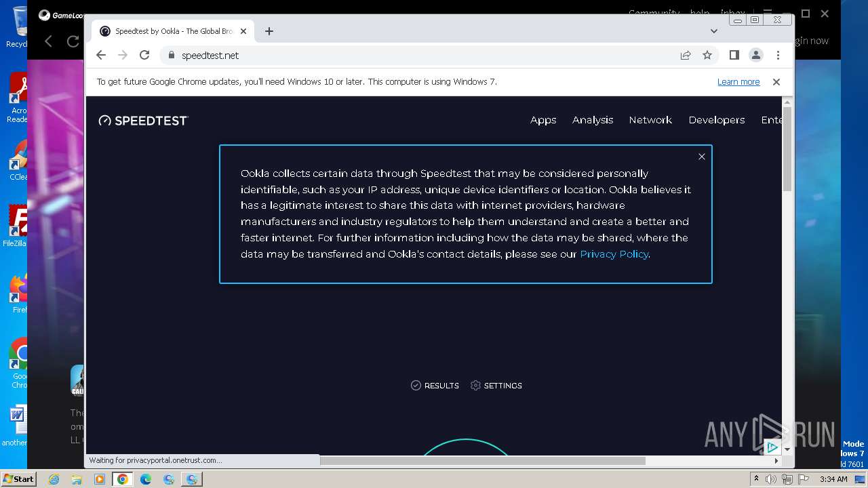Open the Privacy Policy link
Viewport: 868px width, 488px height.
pos(614,254)
